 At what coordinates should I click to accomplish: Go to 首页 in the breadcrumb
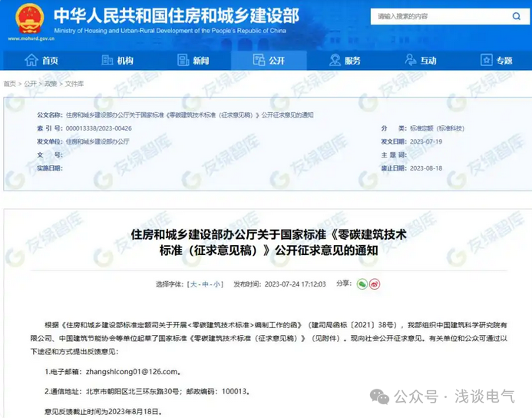[x=10, y=84]
